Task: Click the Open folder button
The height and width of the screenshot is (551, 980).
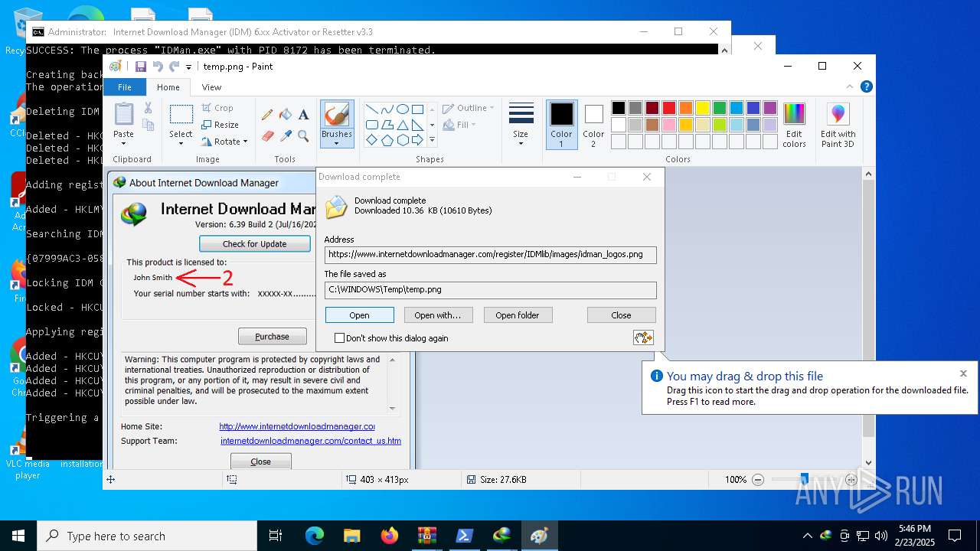Action: 518,315
